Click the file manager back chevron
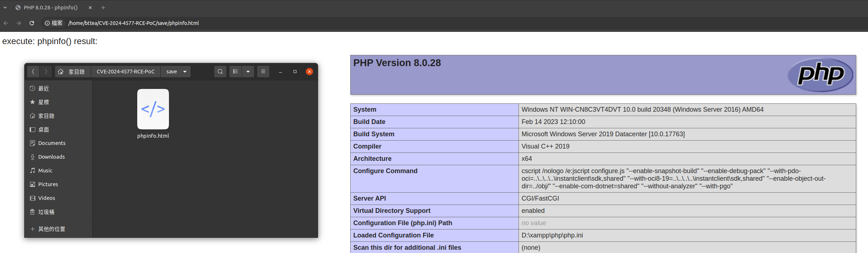The height and width of the screenshot is (253, 868). click(x=33, y=72)
